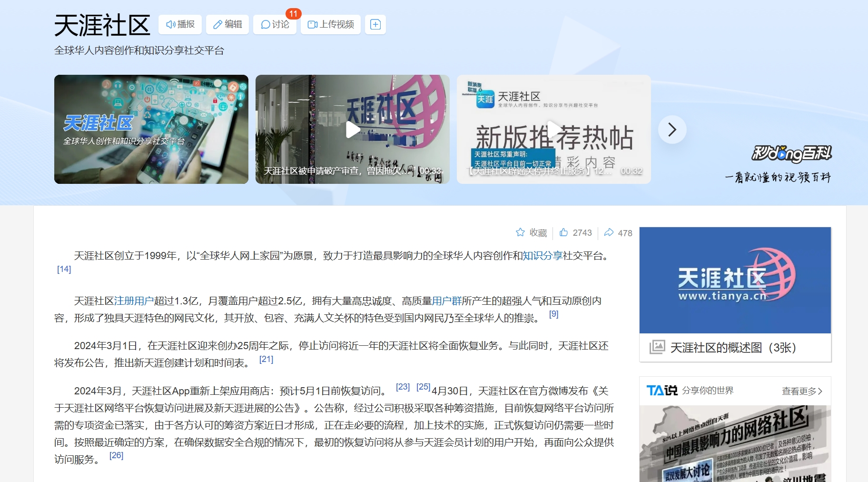Image resolution: width=868 pixels, height=482 pixels.
Task: Open citation reference [26]
Action: [x=116, y=455]
